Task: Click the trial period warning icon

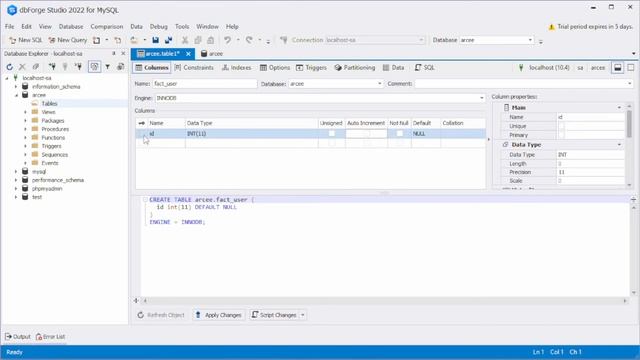Action: pos(551,27)
